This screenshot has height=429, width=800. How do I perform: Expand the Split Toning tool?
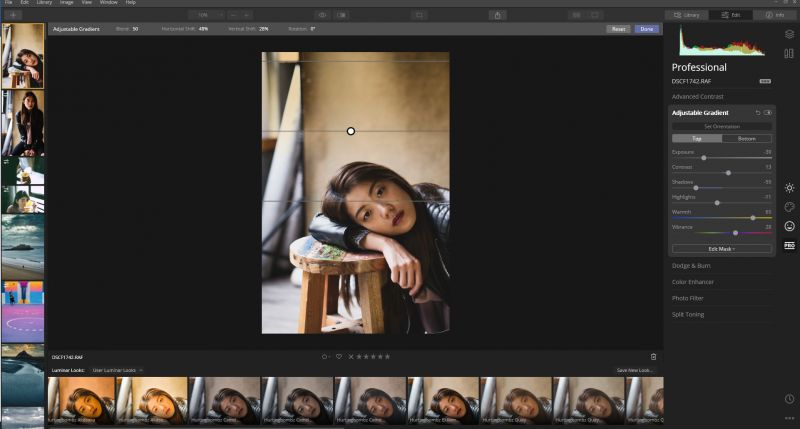point(688,315)
